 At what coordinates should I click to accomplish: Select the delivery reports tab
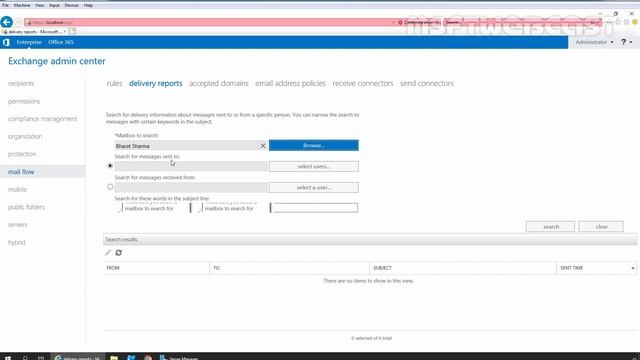pos(156,83)
